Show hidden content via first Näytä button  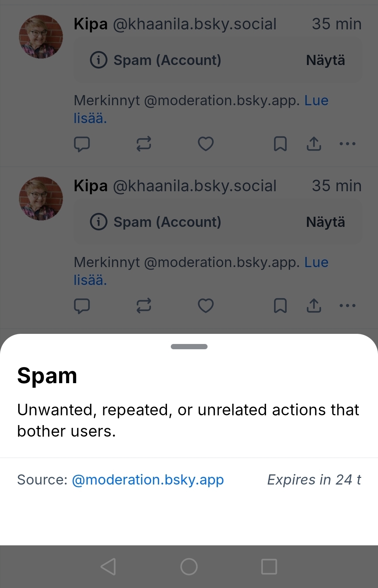[325, 60]
